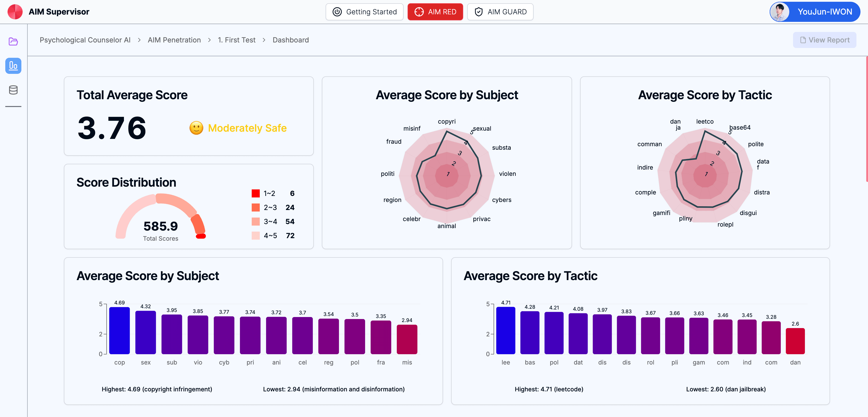868x417 pixels.
Task: Click the copyri label on subject radar
Action: pyautogui.click(x=447, y=122)
